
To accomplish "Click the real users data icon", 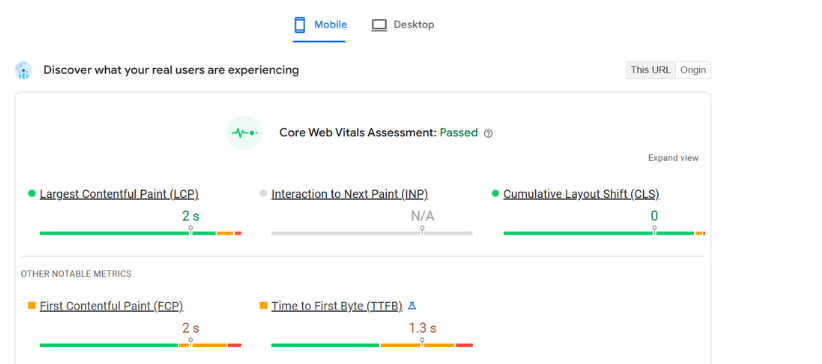I will (x=24, y=70).
